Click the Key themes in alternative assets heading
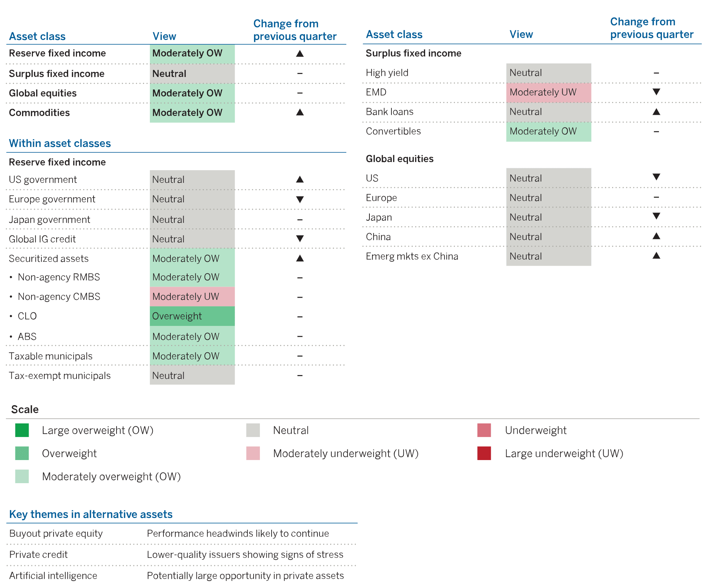The image size is (711, 588). [91, 514]
